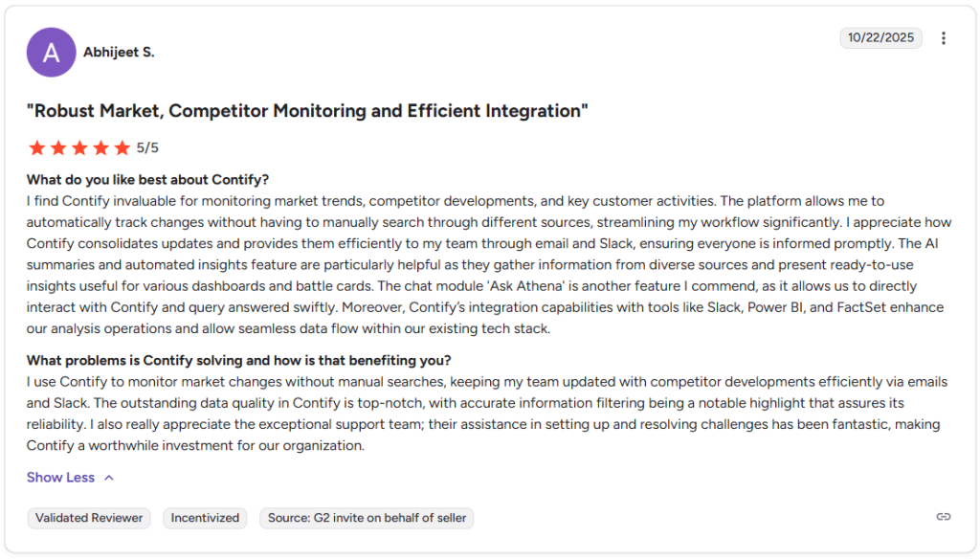The width and height of the screenshot is (980, 560).
Task: Click the fifth star in the rating
Action: click(122, 147)
